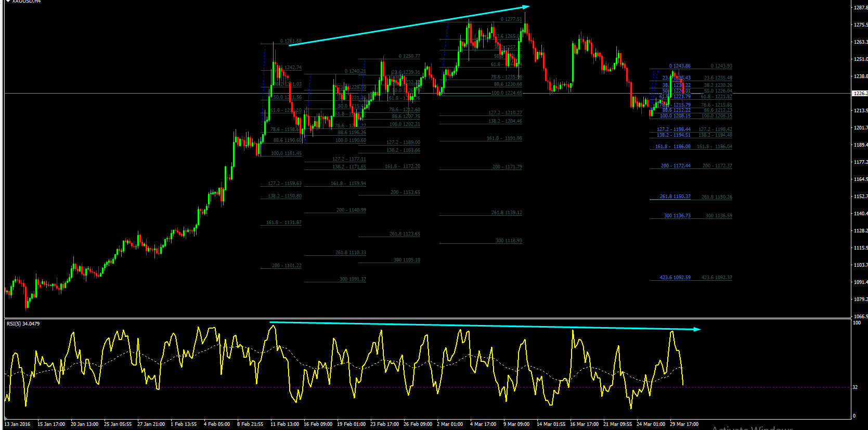Screen dimensions: 868x430
Task: Click the 100.0 1181.45 retracement level
Action: click(286, 153)
